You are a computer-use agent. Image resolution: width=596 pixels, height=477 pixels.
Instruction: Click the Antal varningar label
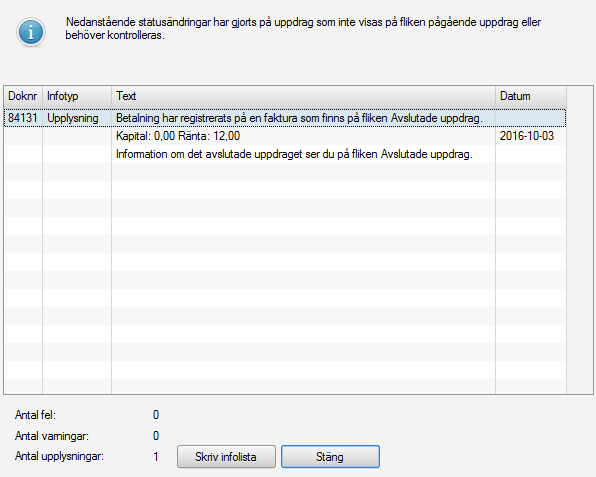(x=52, y=436)
